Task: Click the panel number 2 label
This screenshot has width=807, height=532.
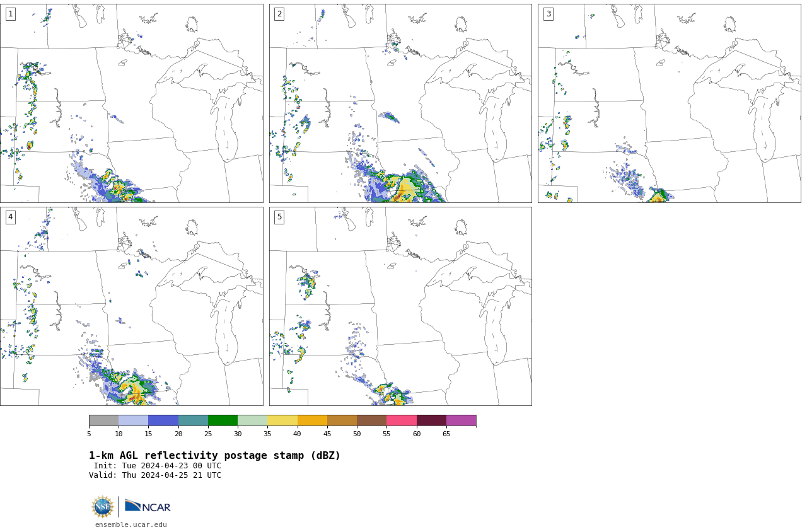Action: [x=279, y=14]
